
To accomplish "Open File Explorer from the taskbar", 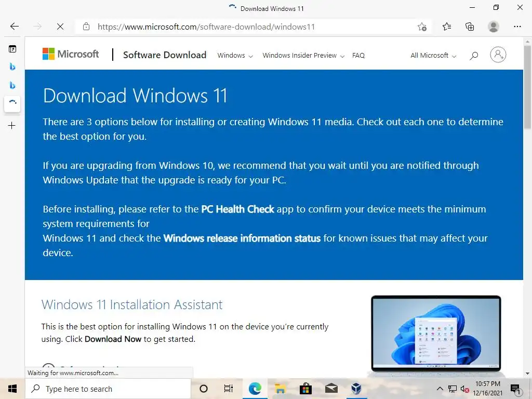I will coord(280,389).
